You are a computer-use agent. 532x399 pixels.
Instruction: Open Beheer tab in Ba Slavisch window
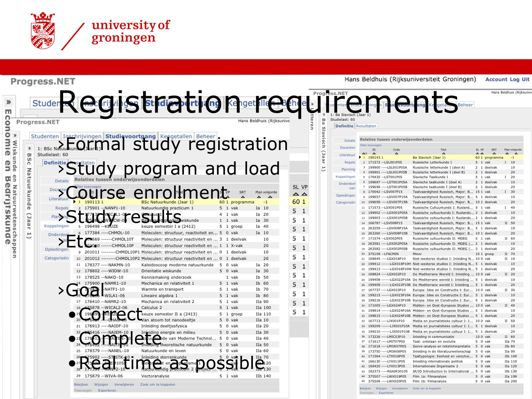pyautogui.click(x=465, y=105)
